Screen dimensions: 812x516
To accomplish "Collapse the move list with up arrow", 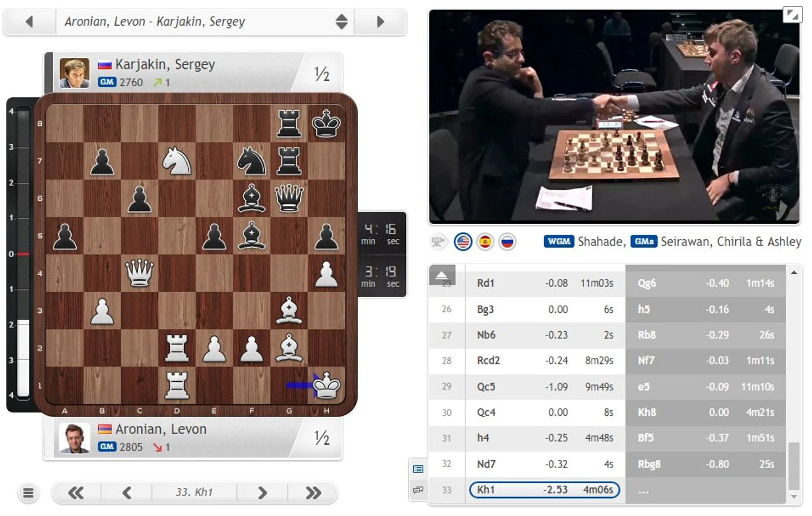I will (442, 274).
